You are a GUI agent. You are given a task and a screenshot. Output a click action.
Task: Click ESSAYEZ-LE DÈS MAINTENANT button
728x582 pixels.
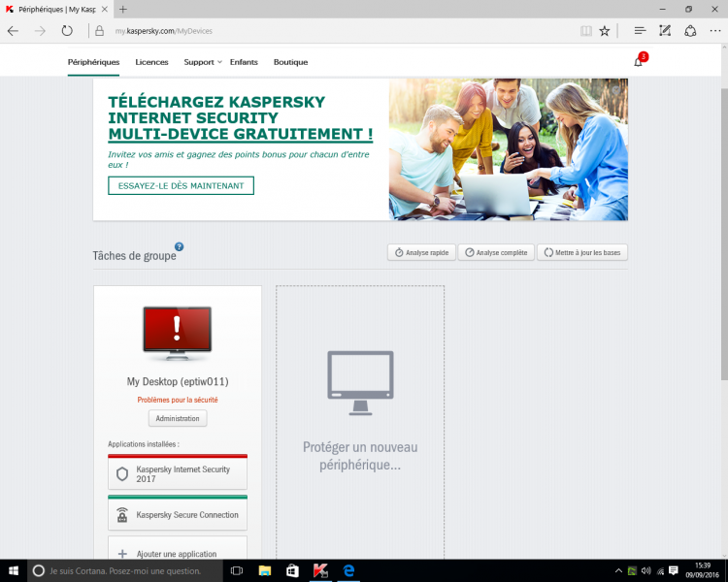point(182,185)
